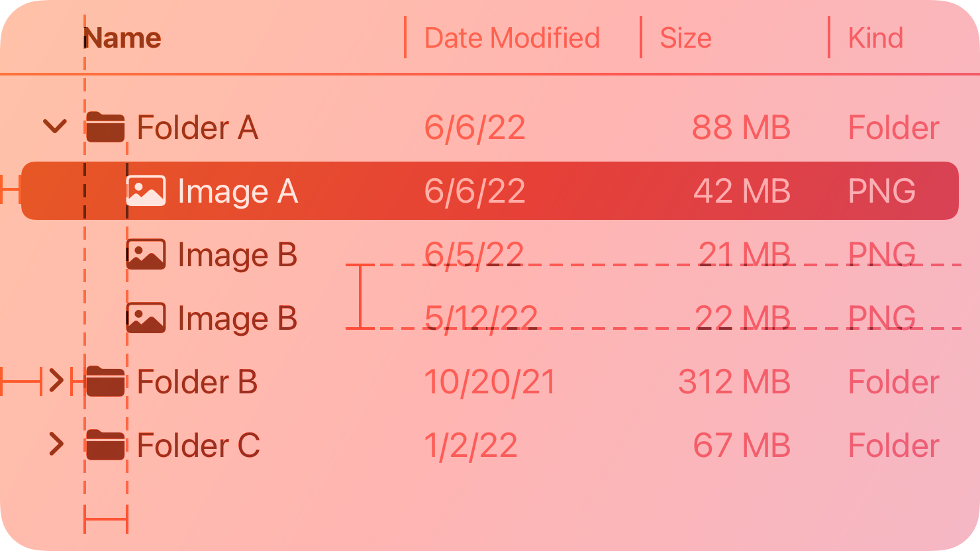Click the Folder C folder icon
Viewport: 980px width, 551px height.
(105, 444)
